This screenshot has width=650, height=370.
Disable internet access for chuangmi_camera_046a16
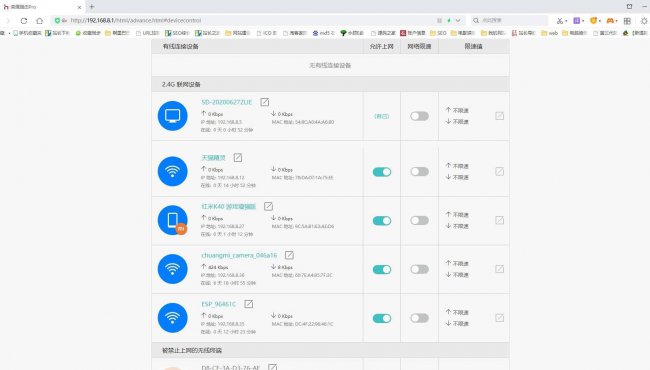382,269
